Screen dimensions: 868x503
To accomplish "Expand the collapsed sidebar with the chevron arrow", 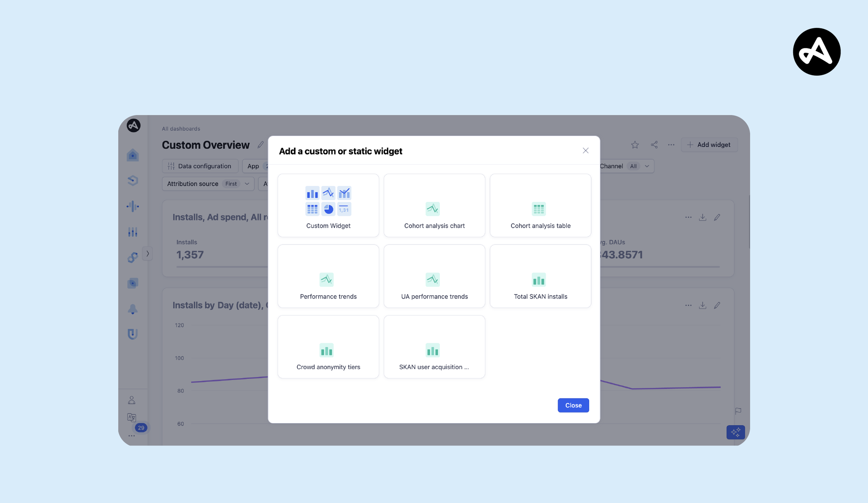I will 148,254.
